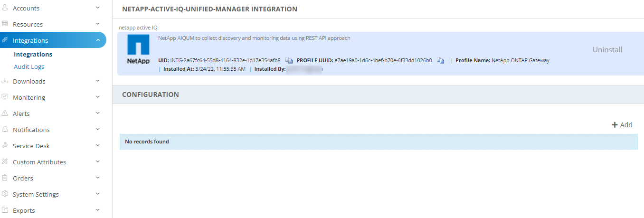Viewport: 644px width, 218px height.
Task: Click the plus icon next to Add
Action: pos(615,125)
